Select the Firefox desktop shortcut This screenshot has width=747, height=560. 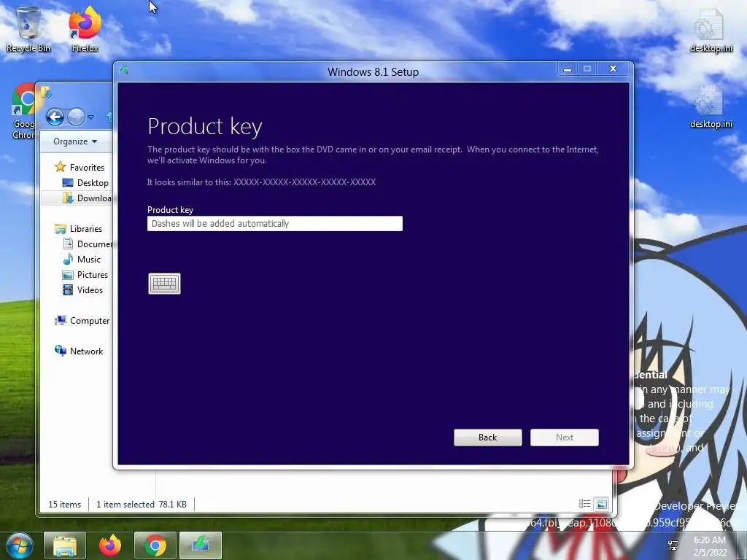tap(85, 29)
